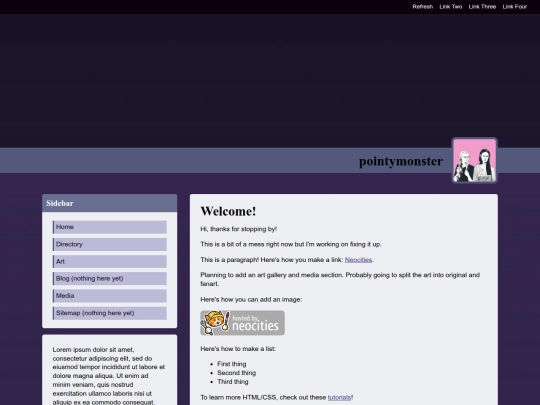Screen dimensions: 540x405
Task: Open Link Four in top navigation
Action: (x=515, y=7)
